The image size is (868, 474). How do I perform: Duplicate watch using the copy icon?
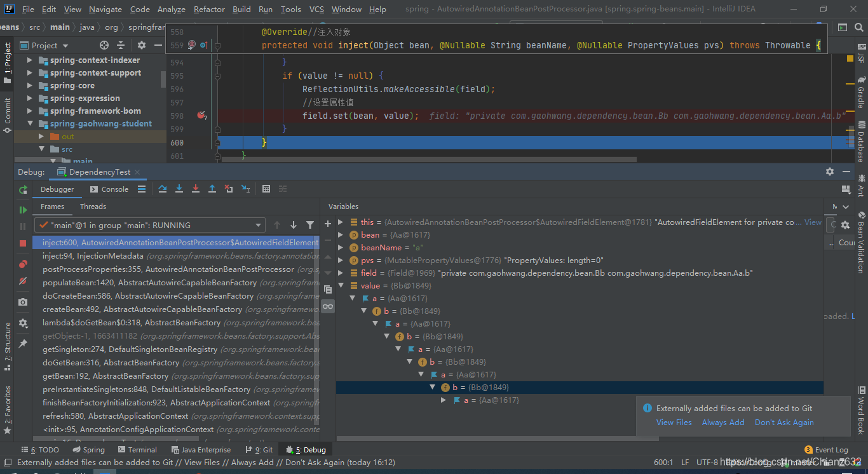coord(328,289)
